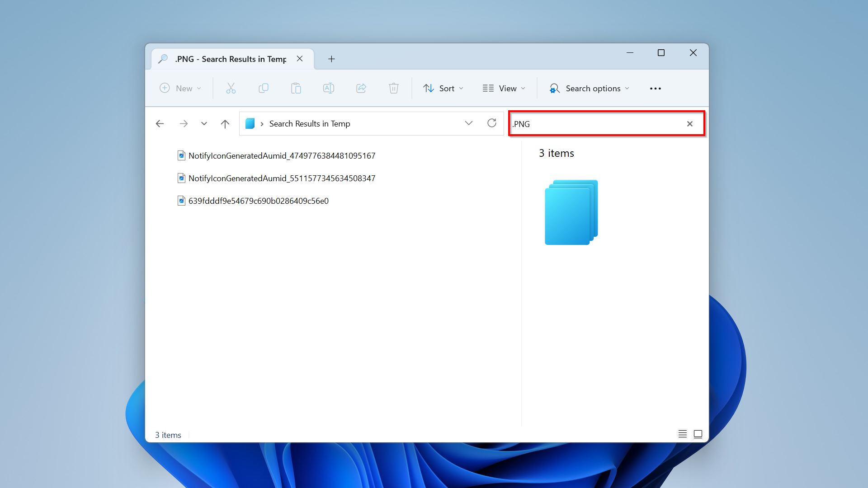Click the add new tab button
Viewport: 868px width, 488px height.
click(332, 58)
